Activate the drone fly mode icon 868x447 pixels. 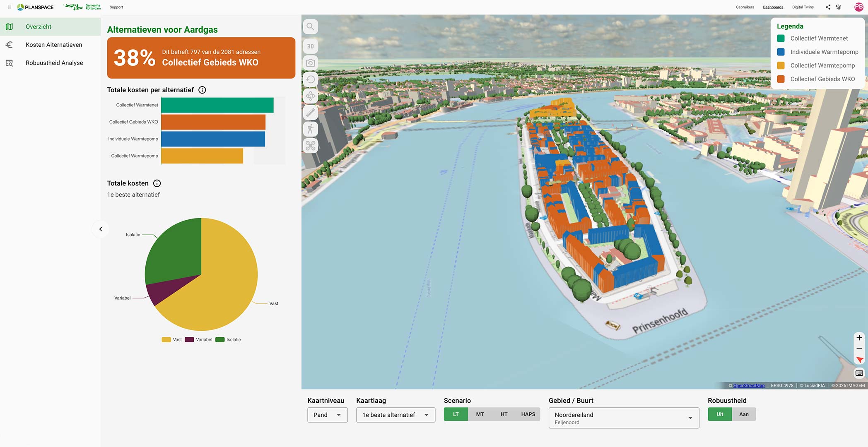click(x=310, y=146)
